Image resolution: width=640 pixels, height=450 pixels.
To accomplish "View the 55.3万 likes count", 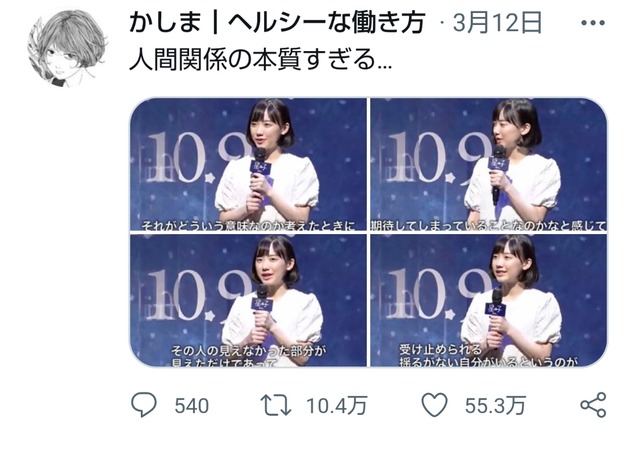I will click(495, 406).
